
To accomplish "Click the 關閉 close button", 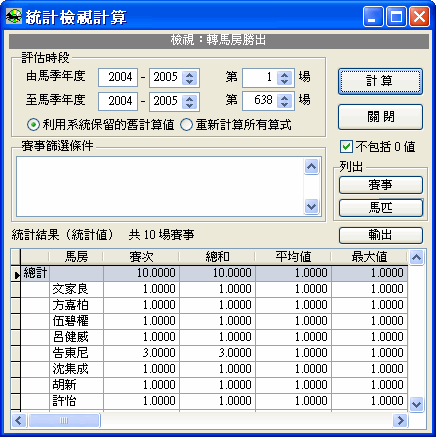I will coord(380,117).
